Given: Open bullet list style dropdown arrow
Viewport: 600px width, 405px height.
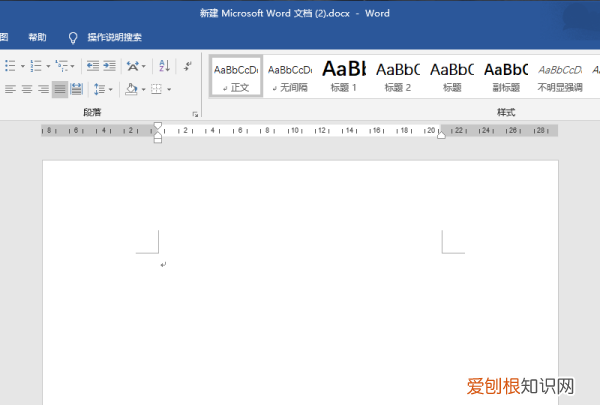Looking at the screenshot, I should pyautogui.click(x=23, y=66).
